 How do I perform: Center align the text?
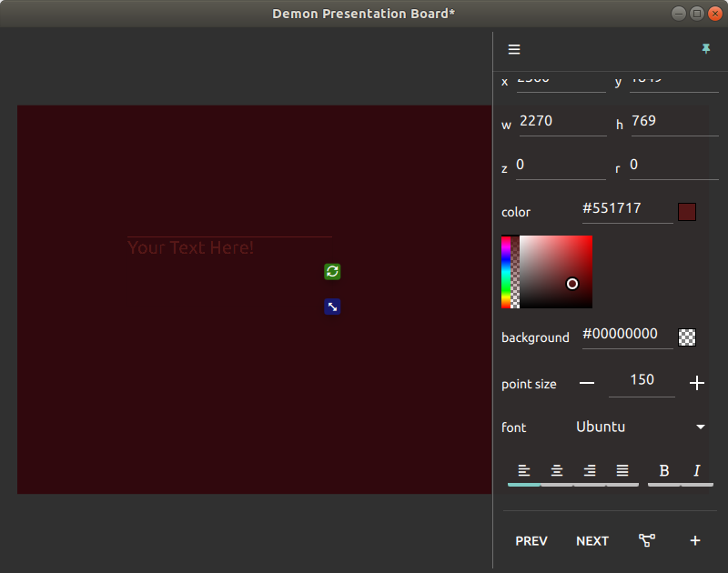click(557, 470)
